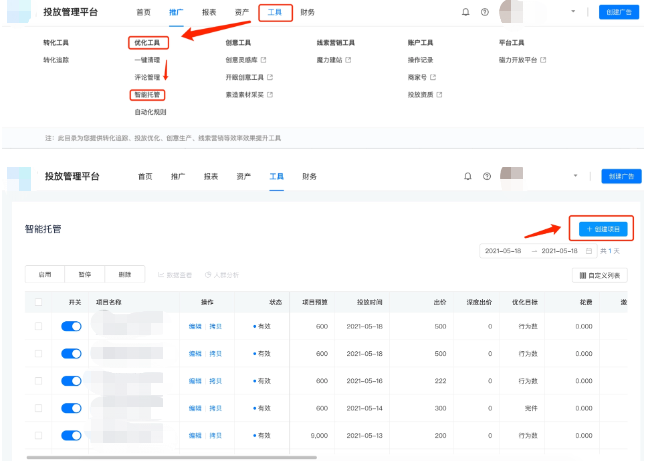Open 财务 in the lower navigation bar
This screenshot has width=655, height=462.
tap(309, 177)
